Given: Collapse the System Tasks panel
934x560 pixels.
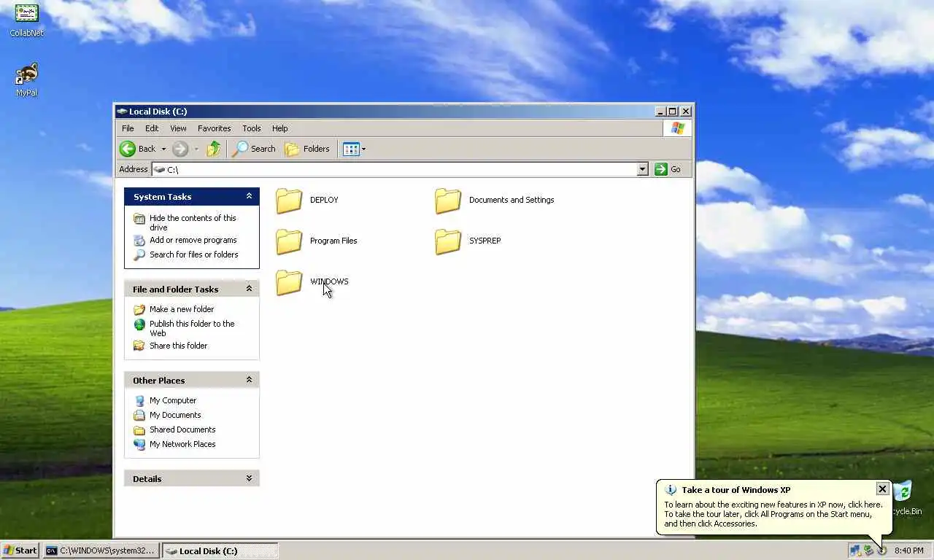Looking at the screenshot, I should click(249, 196).
